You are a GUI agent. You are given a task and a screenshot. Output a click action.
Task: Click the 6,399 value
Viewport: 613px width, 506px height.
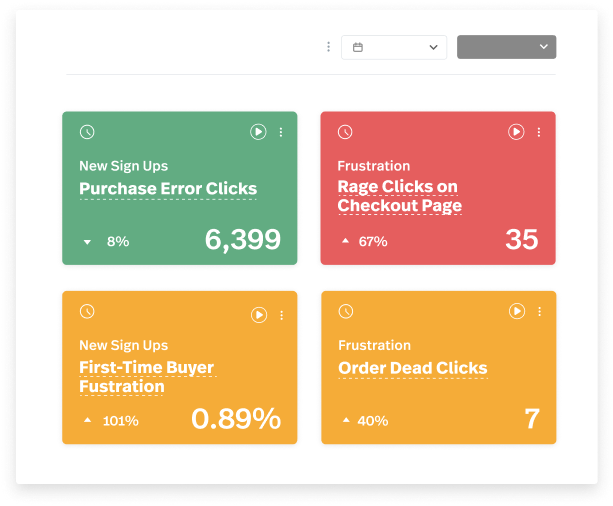(x=242, y=239)
